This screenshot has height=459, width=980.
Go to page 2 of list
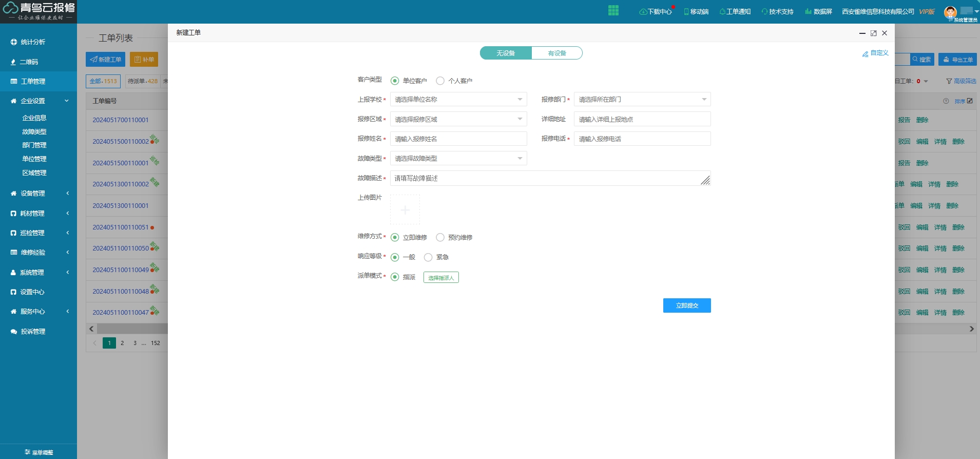[122, 343]
